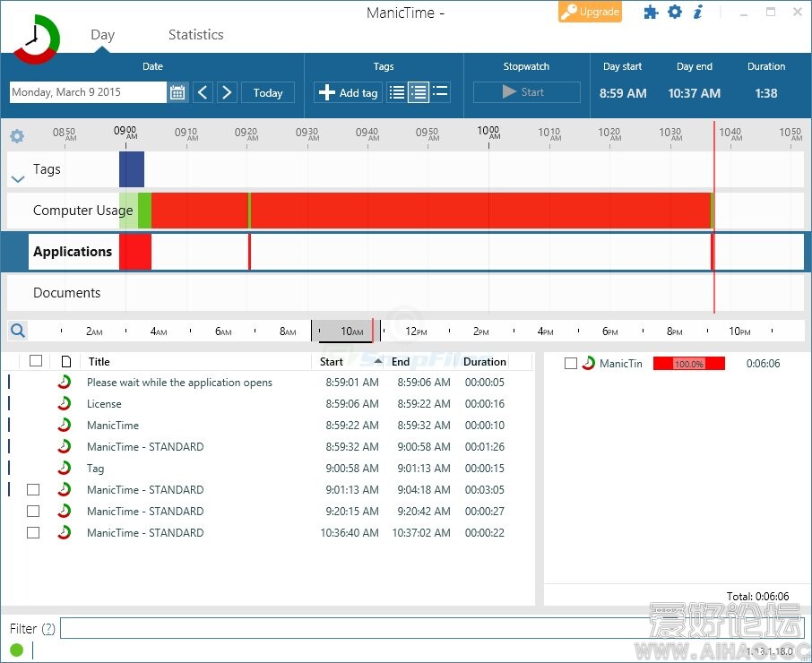Switch to the Day tab
This screenshot has width=812, height=663.
[x=102, y=35]
